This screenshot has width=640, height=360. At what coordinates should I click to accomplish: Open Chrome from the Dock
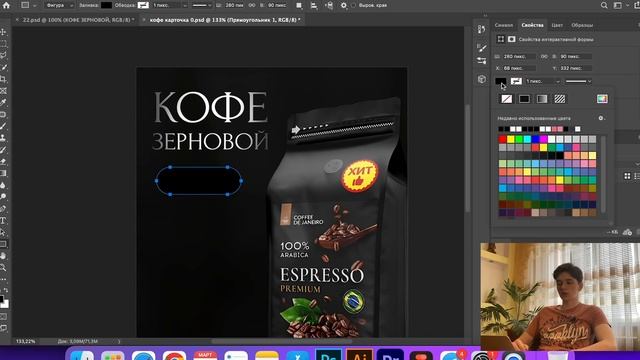(x=174, y=355)
